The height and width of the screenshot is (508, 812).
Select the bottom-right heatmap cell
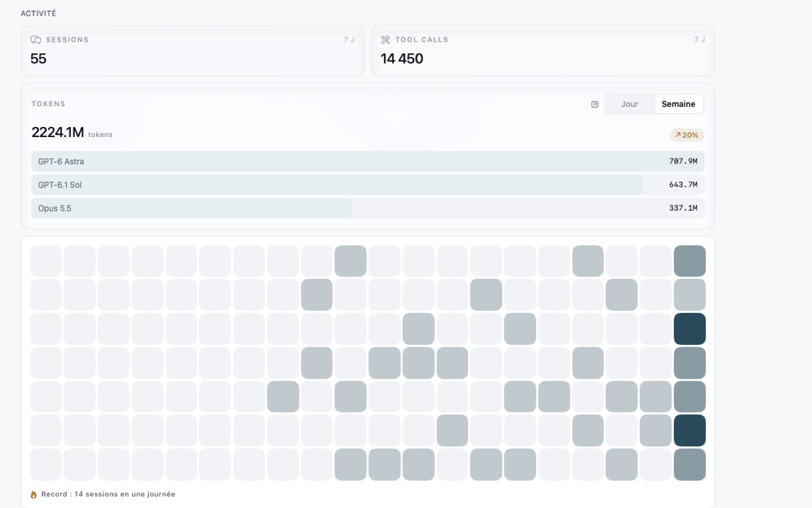(690, 464)
